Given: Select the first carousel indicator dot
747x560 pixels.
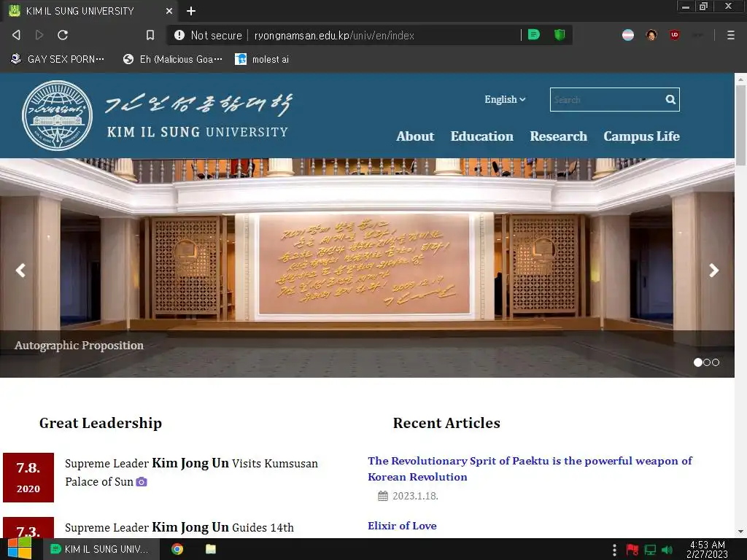Looking at the screenshot, I should click(x=698, y=362).
